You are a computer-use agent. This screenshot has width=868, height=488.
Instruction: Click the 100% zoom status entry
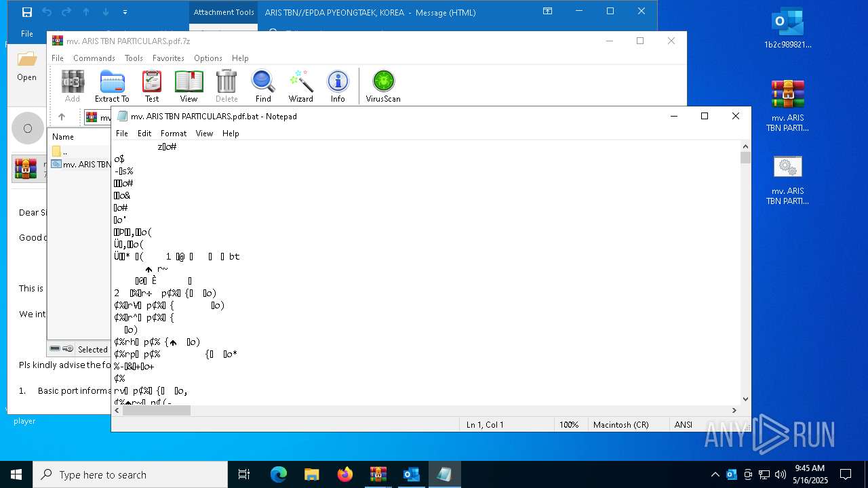[x=569, y=425]
